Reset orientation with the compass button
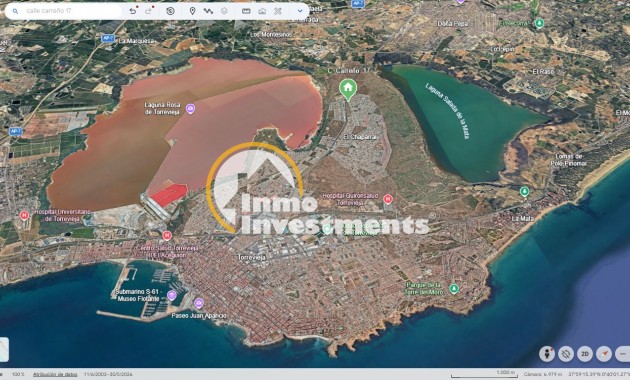Screen dimensions: 630x380 (604, 354)
